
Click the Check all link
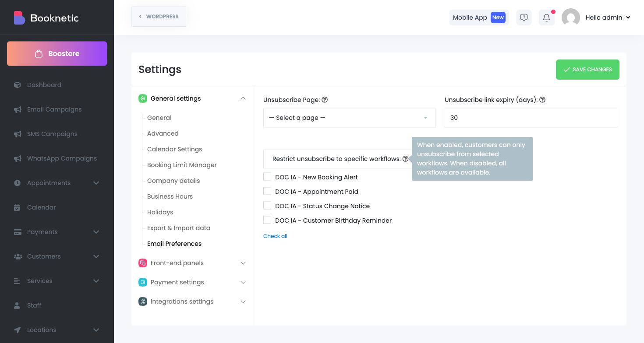[275, 236]
